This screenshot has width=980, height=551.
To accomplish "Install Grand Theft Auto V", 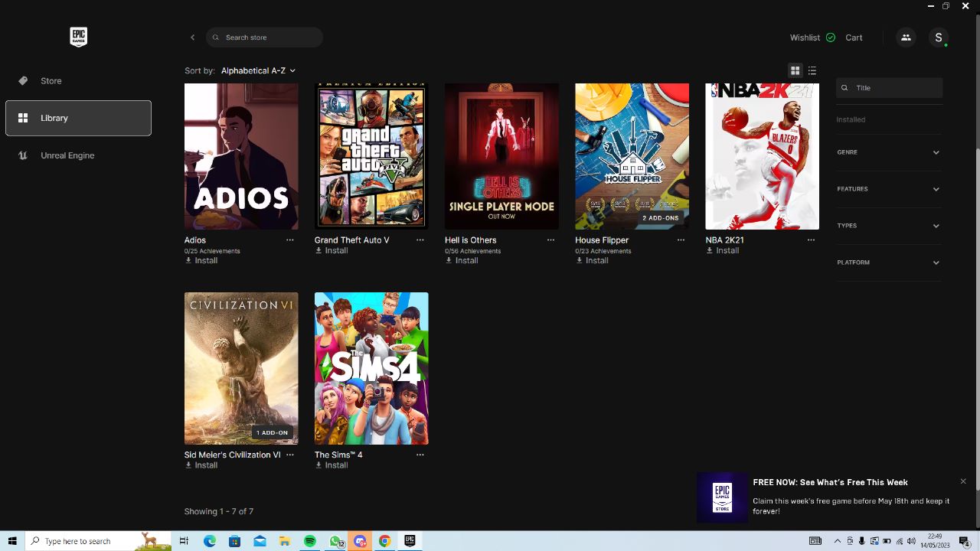I will click(x=332, y=251).
